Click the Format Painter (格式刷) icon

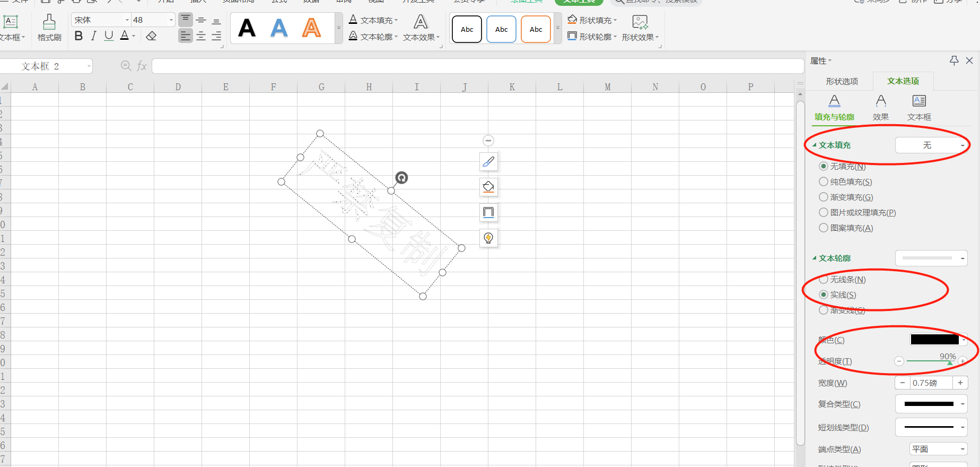click(49, 22)
